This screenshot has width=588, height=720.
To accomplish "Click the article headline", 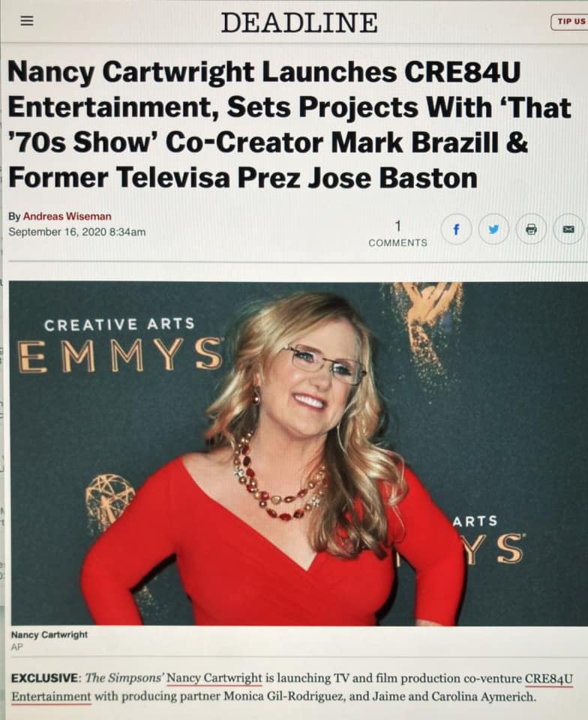I will 290,124.
